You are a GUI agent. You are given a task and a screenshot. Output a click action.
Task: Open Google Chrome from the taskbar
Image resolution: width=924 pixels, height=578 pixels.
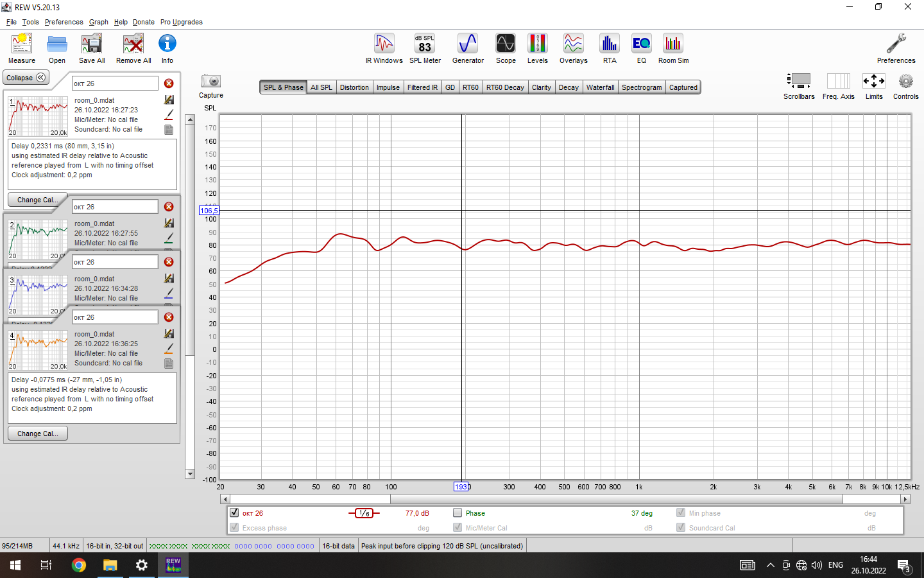79,565
